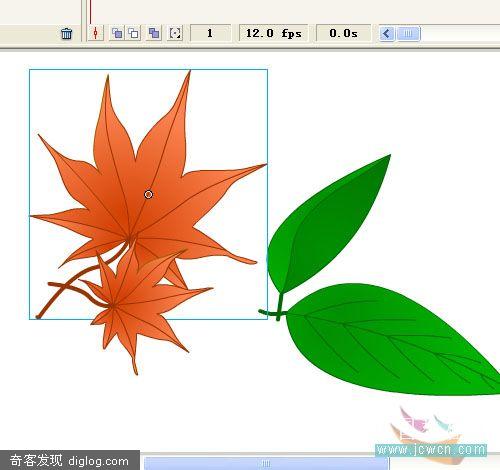Click the maple leaf registration point circle
500x470 pixels.
(148, 194)
